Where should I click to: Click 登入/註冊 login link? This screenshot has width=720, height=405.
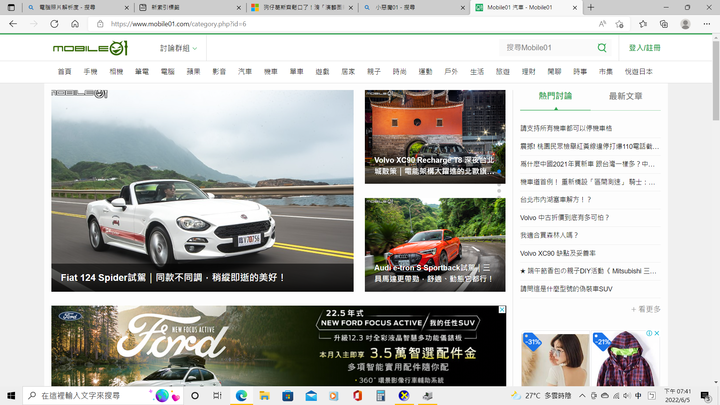645,48
